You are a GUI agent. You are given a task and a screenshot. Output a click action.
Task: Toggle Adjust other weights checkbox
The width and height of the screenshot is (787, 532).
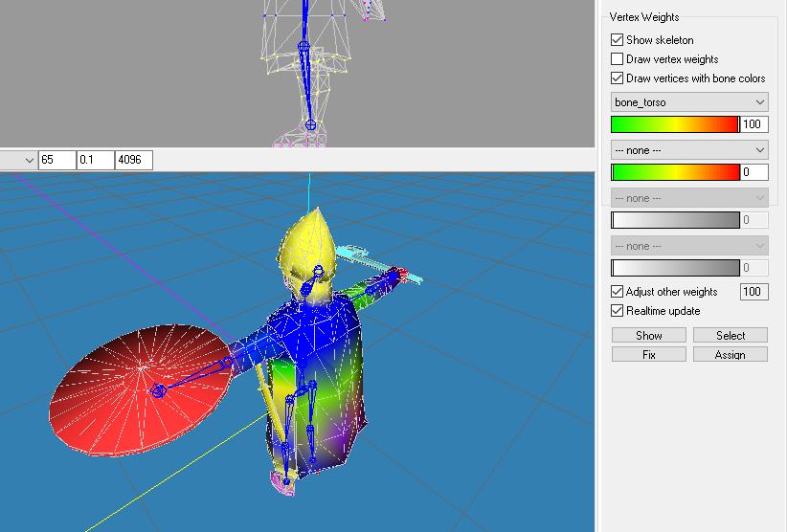[x=617, y=291]
